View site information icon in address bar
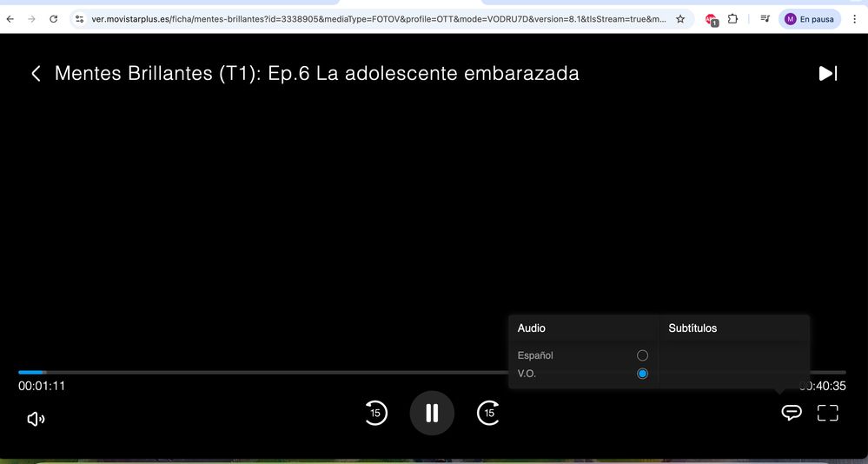 [78, 18]
